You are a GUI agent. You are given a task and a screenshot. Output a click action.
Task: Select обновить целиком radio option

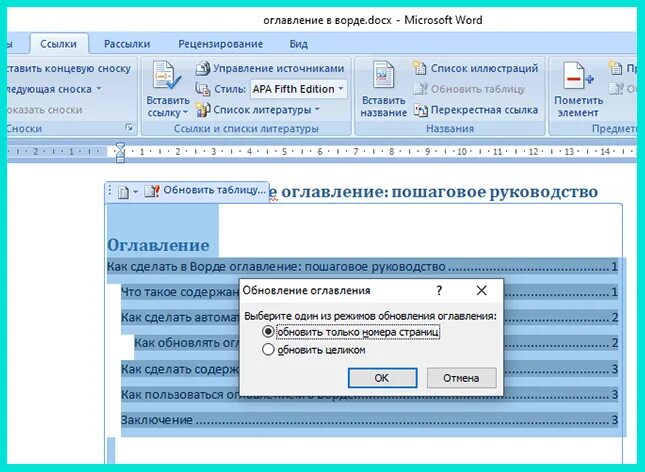(x=314, y=350)
